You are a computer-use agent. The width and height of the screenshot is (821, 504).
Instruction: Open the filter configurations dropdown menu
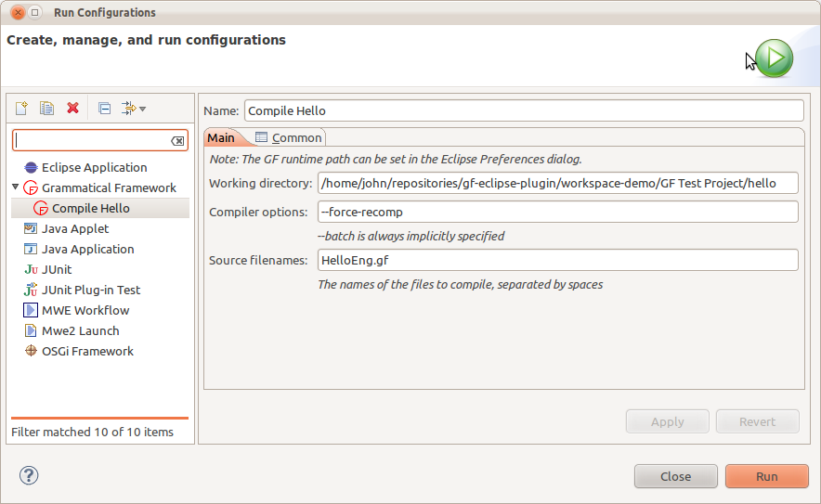[x=135, y=109]
